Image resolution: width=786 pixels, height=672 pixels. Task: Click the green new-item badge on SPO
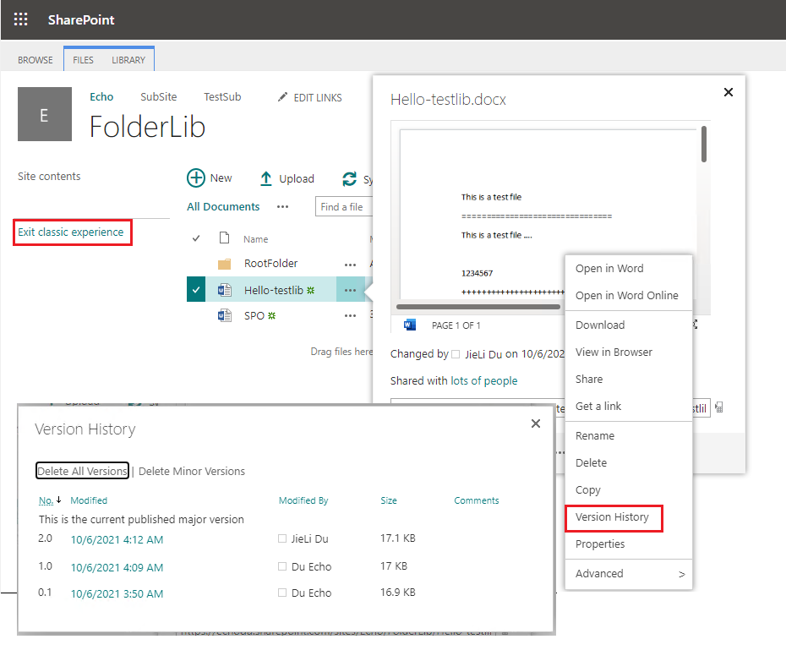click(271, 316)
